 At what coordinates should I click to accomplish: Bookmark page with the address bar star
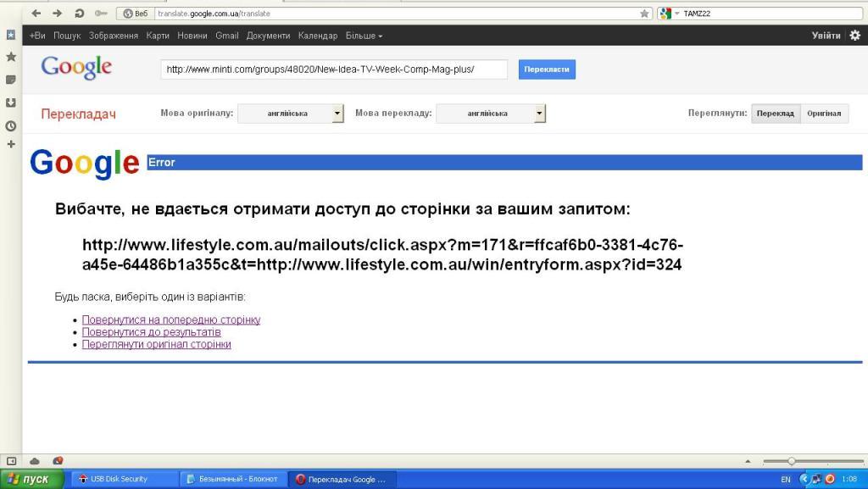tap(644, 14)
